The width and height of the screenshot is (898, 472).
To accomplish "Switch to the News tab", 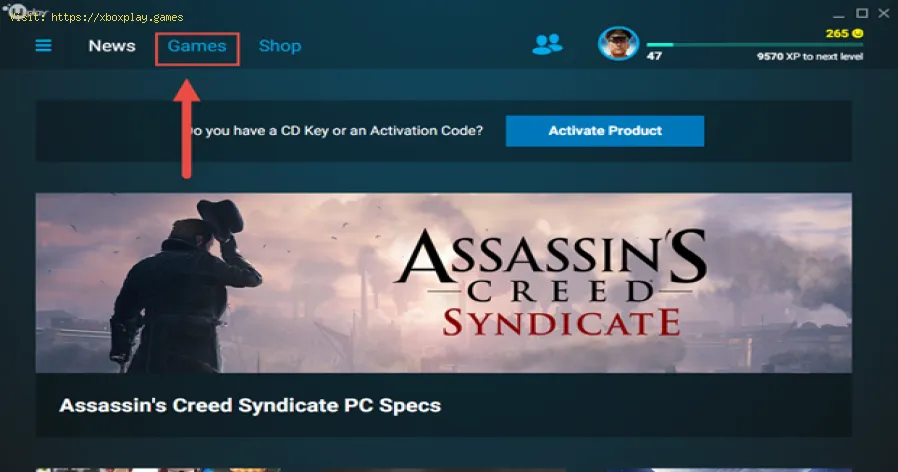I will click(x=112, y=46).
